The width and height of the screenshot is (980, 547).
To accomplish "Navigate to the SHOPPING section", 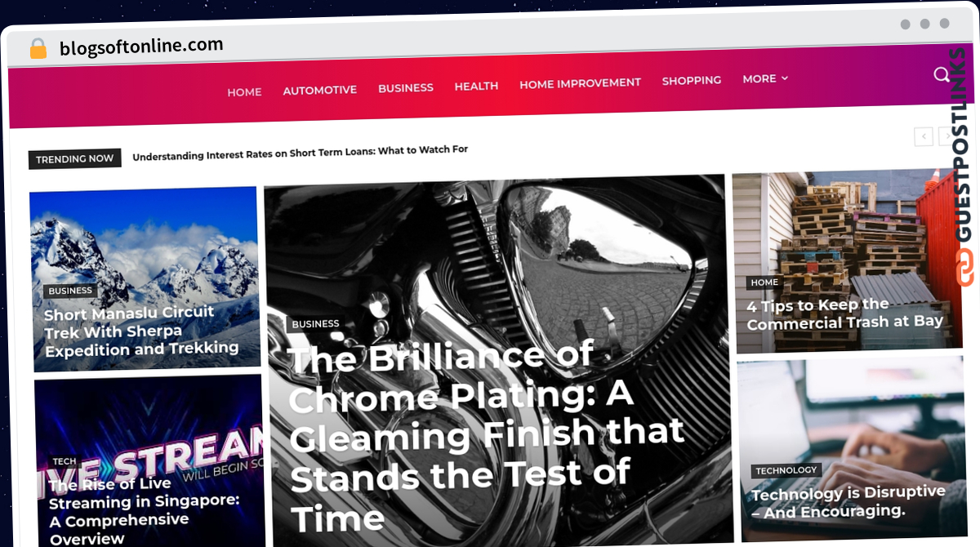I will 691,80.
